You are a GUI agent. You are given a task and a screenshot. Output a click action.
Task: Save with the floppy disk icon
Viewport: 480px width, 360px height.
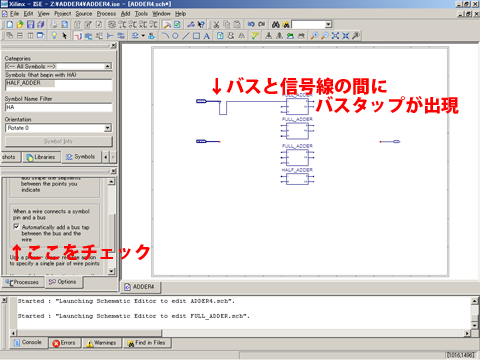[31, 24]
